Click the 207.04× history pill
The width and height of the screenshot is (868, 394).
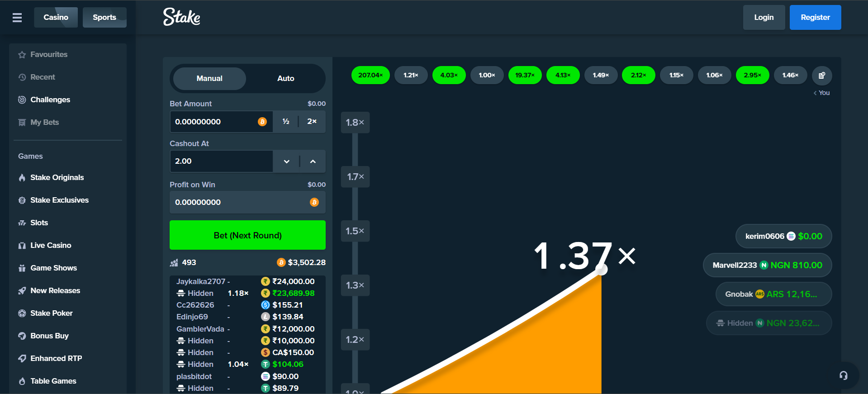coord(370,75)
